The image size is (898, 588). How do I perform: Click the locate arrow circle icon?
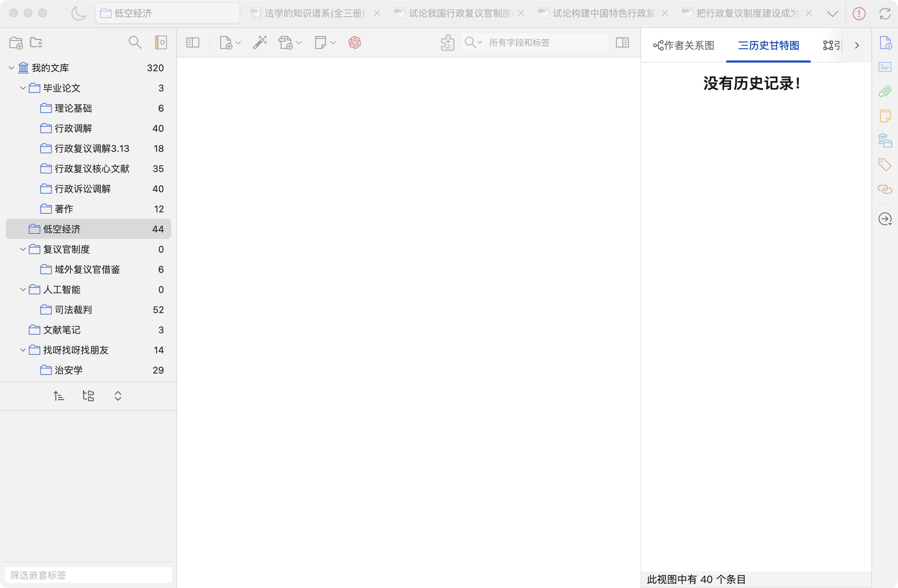click(885, 219)
